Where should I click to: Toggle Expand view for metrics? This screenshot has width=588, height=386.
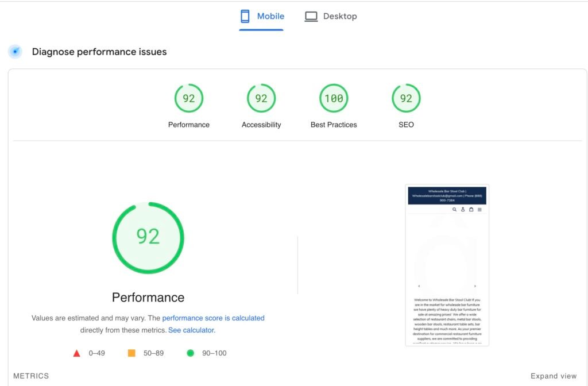[553, 376]
